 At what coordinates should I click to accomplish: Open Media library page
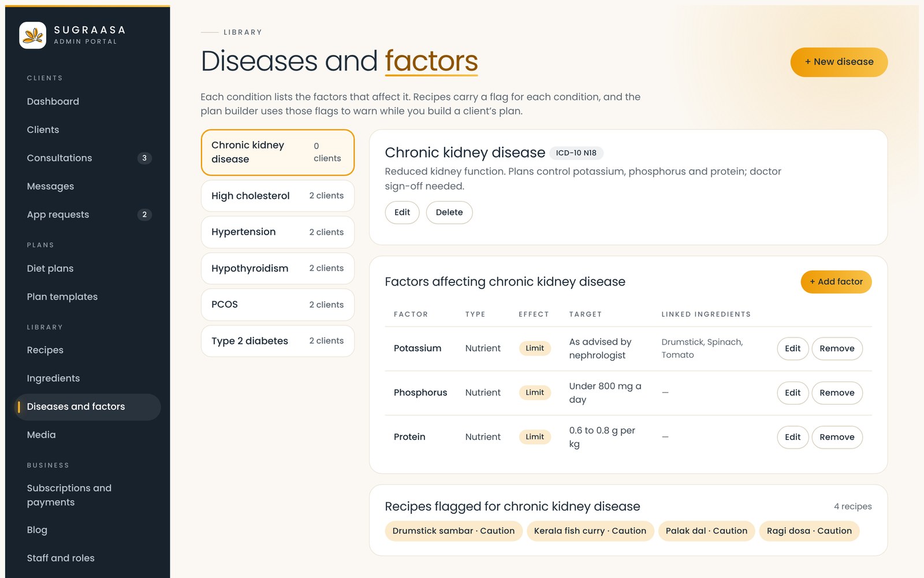click(87, 435)
